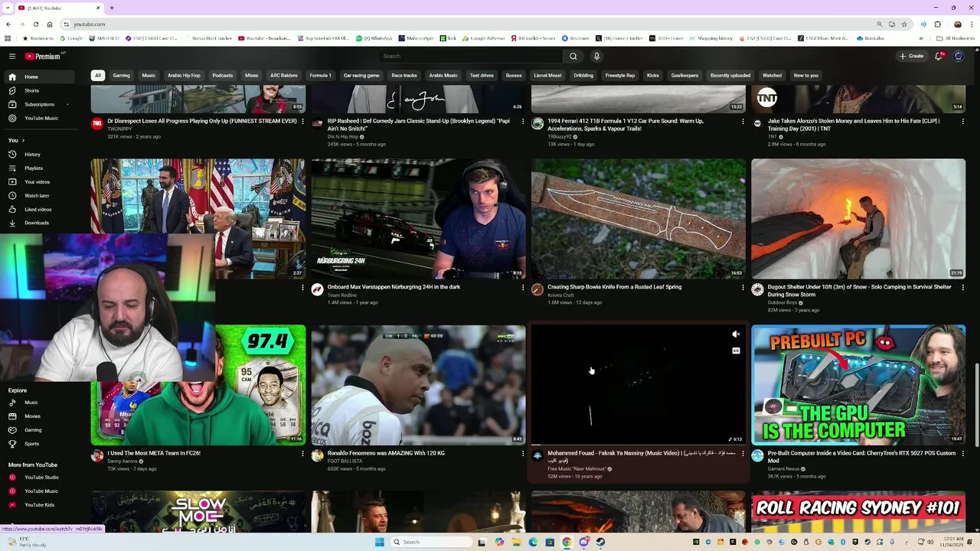Open History in the sidebar
This screenshot has height=551, width=980.
coord(38,155)
